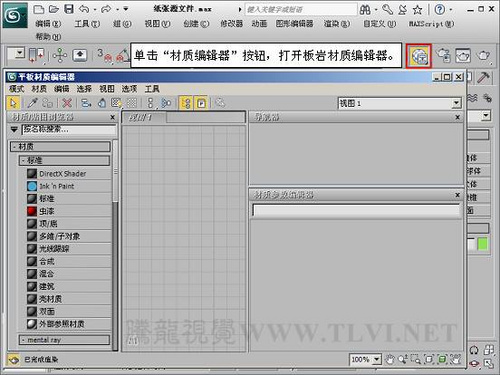Select the red 虫漆 material entry
Image resolution: width=500 pixels, height=375 pixels.
pos(69,211)
